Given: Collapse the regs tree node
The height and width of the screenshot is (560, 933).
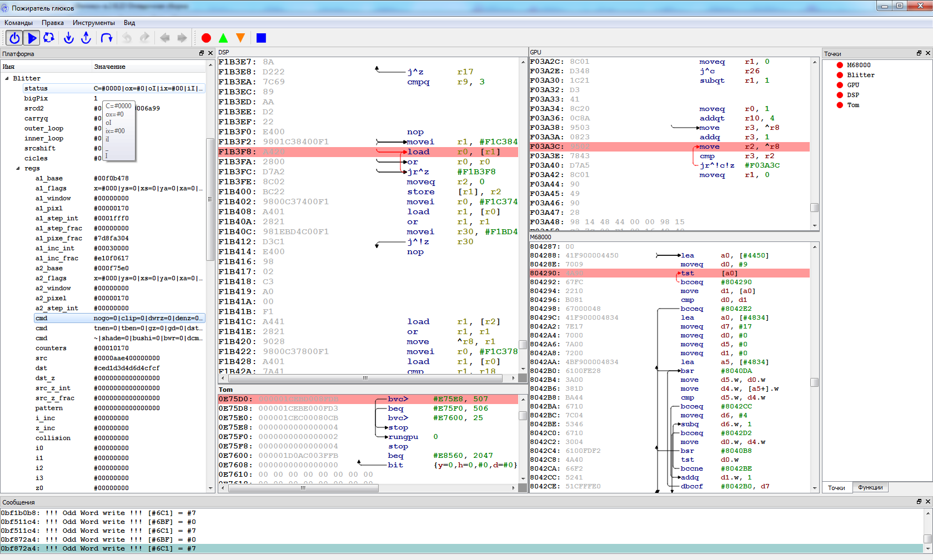Looking at the screenshot, I should click(x=18, y=169).
